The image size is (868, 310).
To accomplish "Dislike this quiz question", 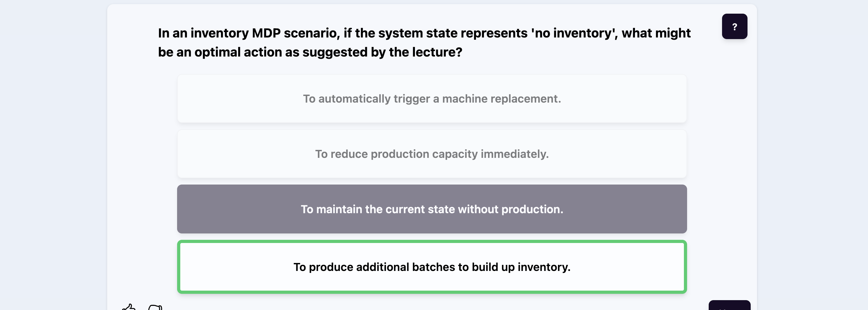I will click(x=155, y=307).
